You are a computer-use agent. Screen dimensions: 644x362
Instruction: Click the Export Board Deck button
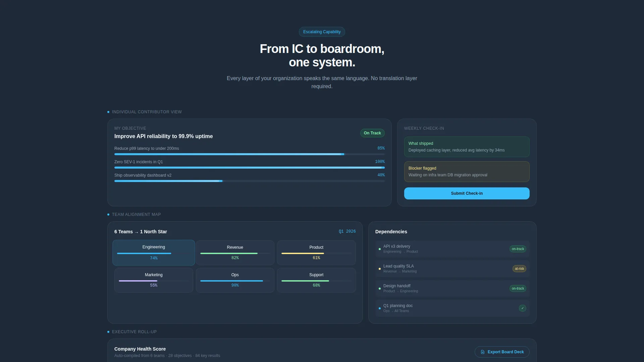tap(502, 352)
